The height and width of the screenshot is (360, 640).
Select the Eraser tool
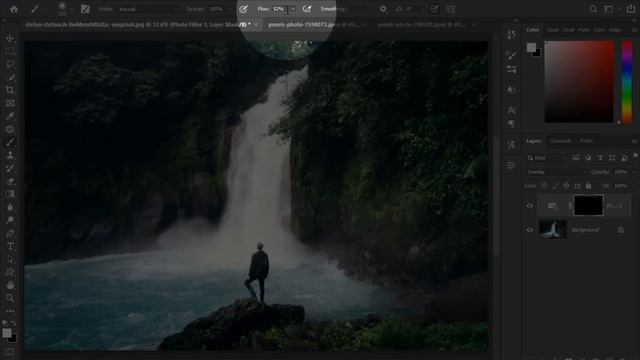coord(10,181)
